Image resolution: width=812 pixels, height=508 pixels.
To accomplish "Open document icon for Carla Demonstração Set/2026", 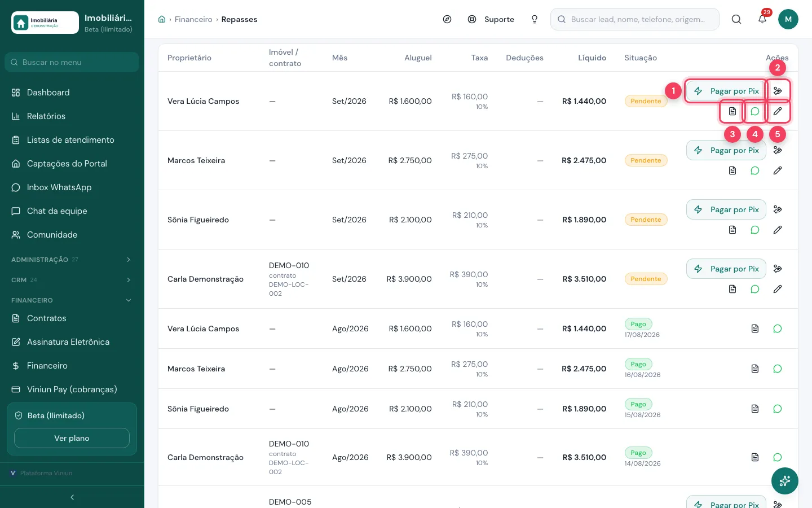I will pos(732,289).
